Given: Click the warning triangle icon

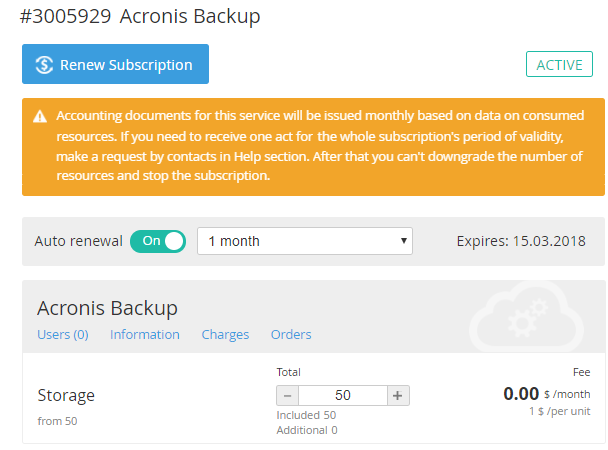Looking at the screenshot, I should (x=40, y=116).
